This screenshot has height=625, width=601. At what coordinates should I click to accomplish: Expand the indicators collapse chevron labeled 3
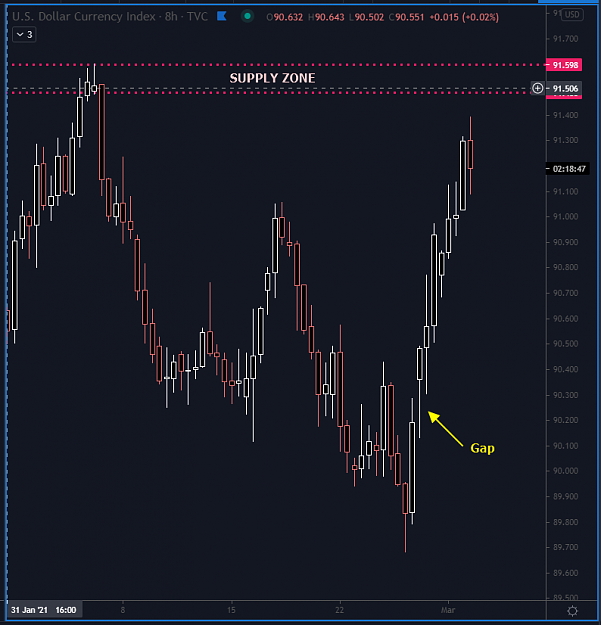[x=24, y=35]
